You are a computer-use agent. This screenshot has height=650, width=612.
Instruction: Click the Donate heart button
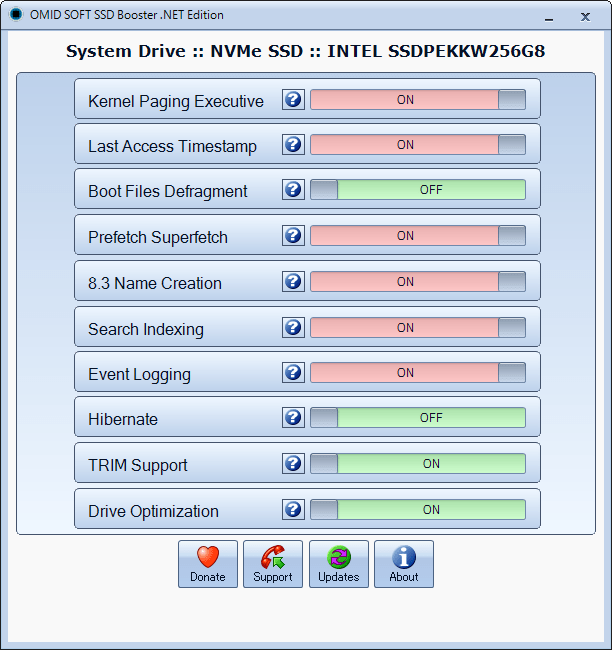point(208,564)
